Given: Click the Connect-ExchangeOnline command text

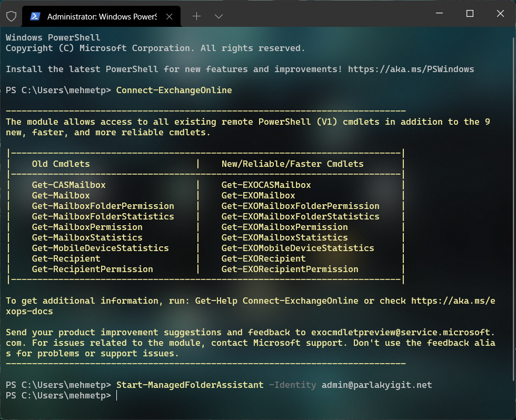Looking at the screenshot, I should (x=174, y=90).
